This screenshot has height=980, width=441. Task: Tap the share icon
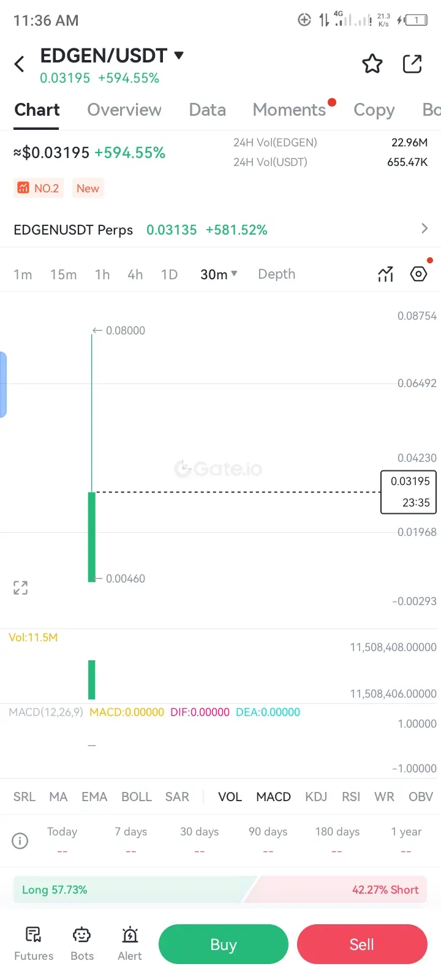coord(412,64)
